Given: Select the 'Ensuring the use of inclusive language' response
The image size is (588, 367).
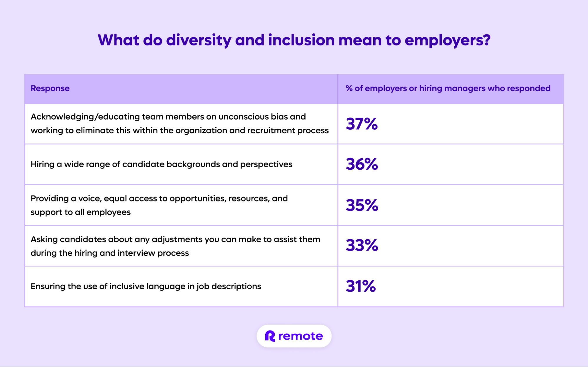Looking at the screenshot, I should (x=146, y=286).
